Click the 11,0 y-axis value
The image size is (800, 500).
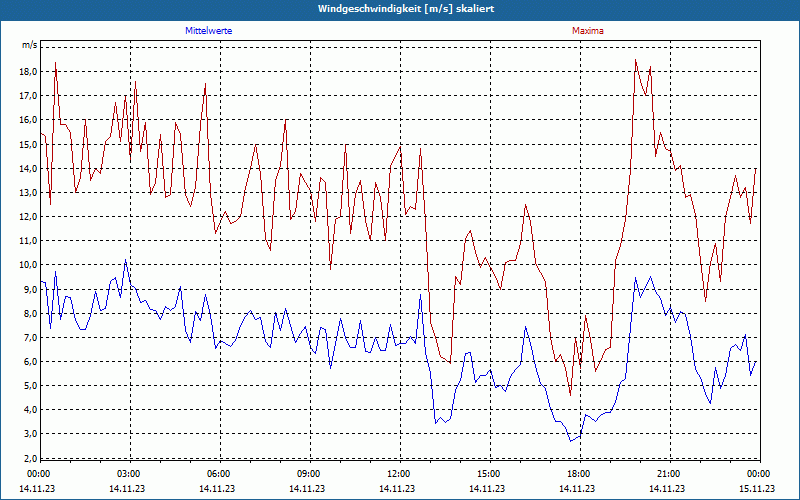pyautogui.click(x=29, y=241)
